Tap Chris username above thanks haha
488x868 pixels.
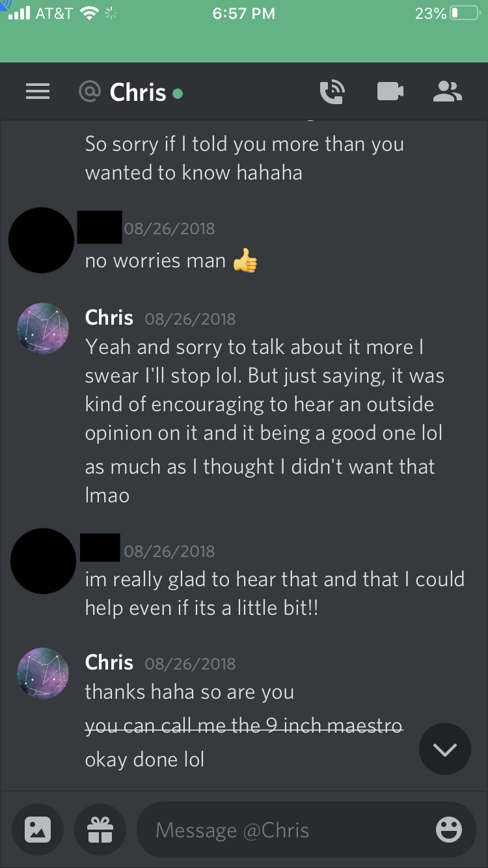click(109, 662)
